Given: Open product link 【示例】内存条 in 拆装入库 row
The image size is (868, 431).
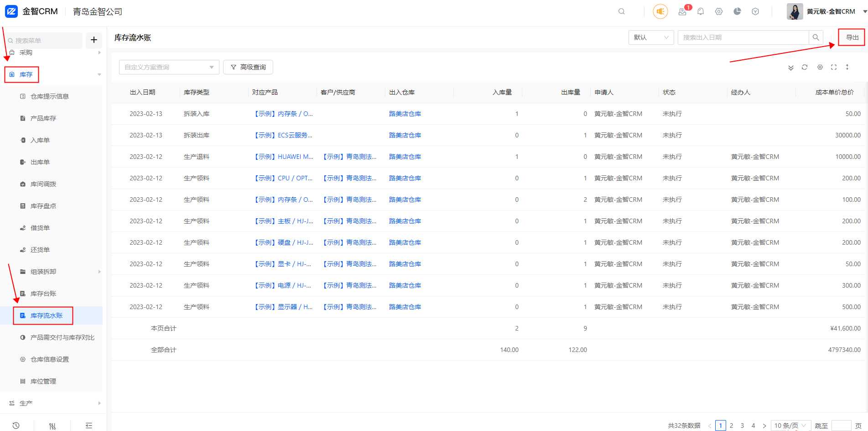Looking at the screenshot, I should click(x=283, y=114).
